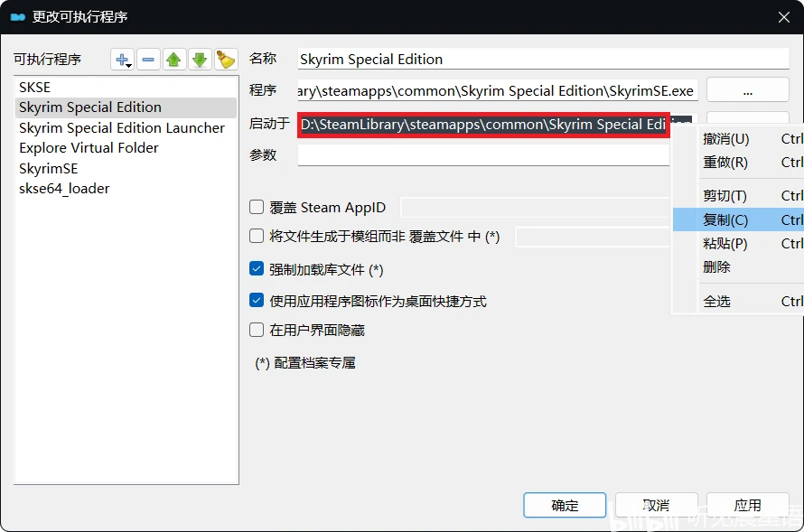Click the 参数 arguments input field

pyautogui.click(x=483, y=154)
